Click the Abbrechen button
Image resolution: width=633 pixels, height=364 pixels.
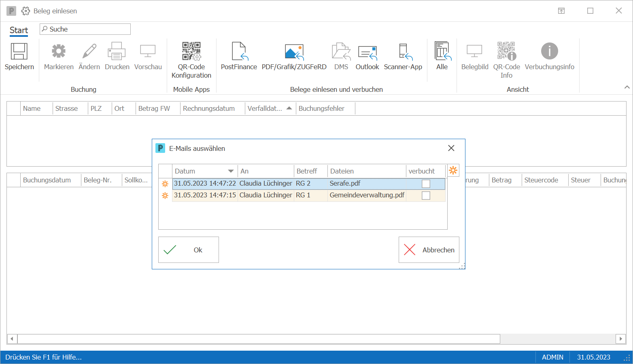(429, 250)
